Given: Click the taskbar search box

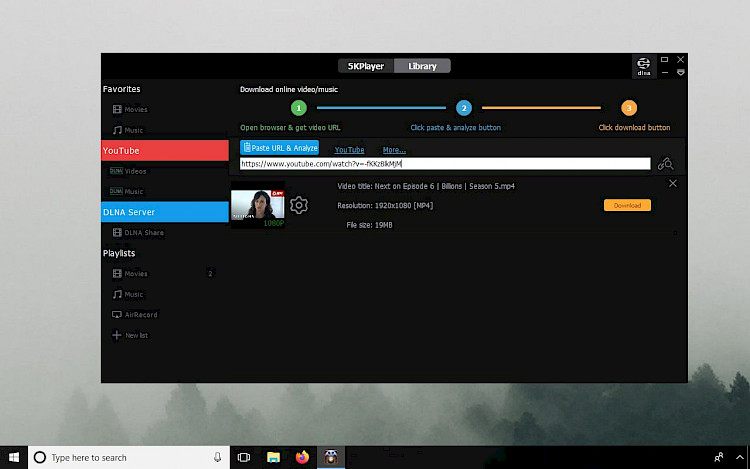Looking at the screenshot, I should [129, 458].
